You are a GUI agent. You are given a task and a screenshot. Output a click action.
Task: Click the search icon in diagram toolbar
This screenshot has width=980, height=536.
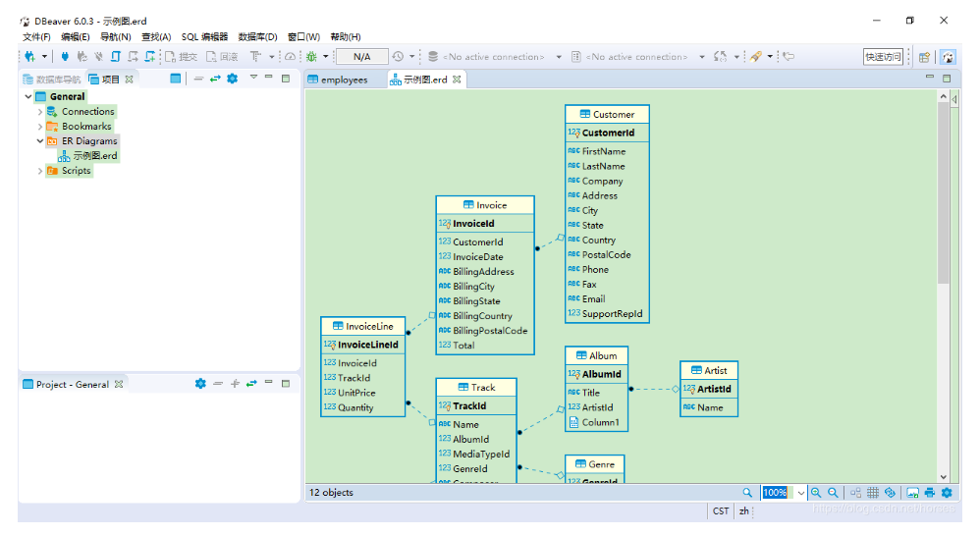pos(748,493)
